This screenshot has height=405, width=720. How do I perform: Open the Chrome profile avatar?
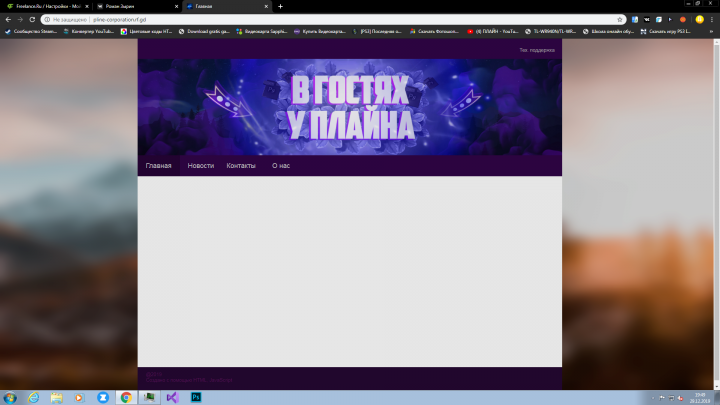699,19
